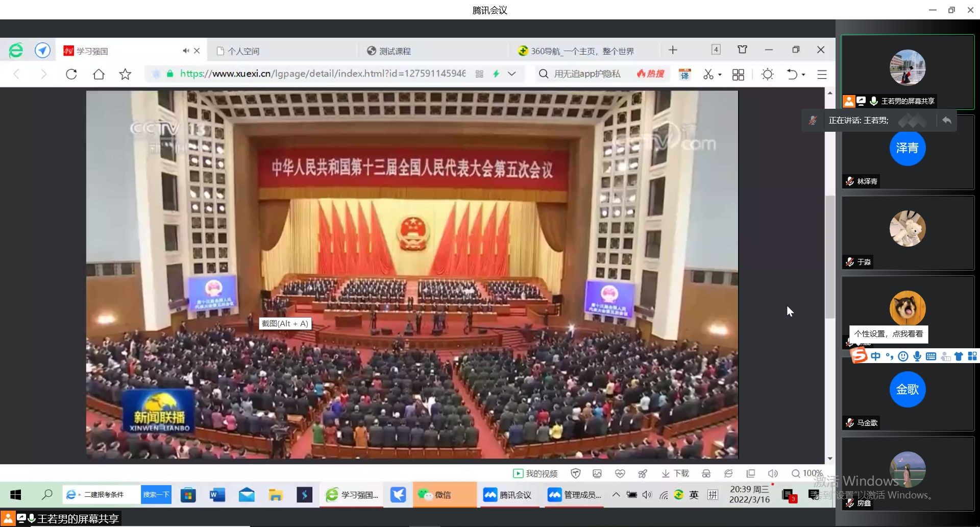Image resolution: width=980 pixels, height=527 pixels.
Task: Switch to the 测试课程 tab
Action: (395, 51)
